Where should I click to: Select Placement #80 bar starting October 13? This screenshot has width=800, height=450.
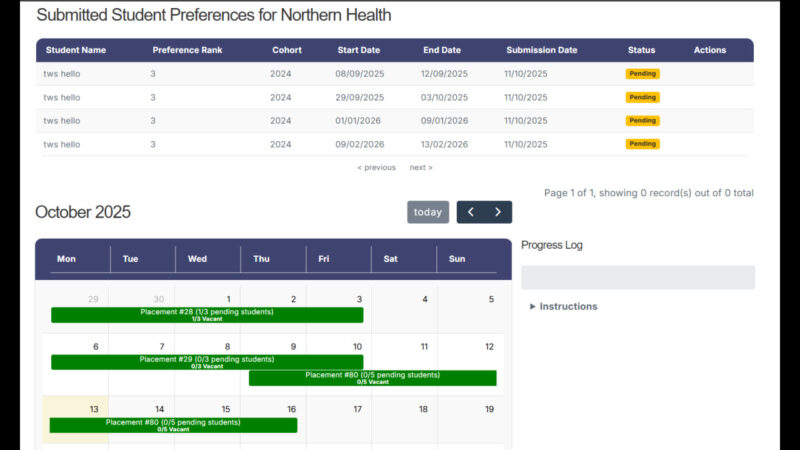[173, 425]
